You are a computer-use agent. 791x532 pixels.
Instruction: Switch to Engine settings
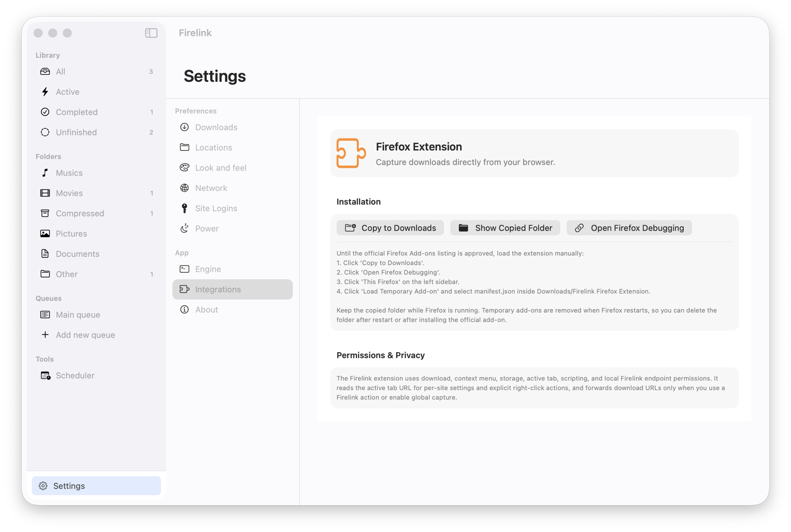click(x=232, y=269)
